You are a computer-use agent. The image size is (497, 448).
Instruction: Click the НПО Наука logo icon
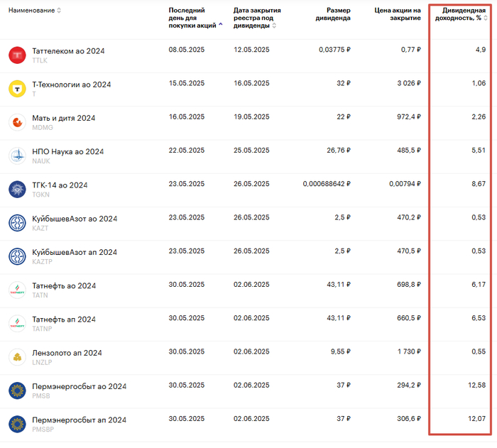pos(17,155)
